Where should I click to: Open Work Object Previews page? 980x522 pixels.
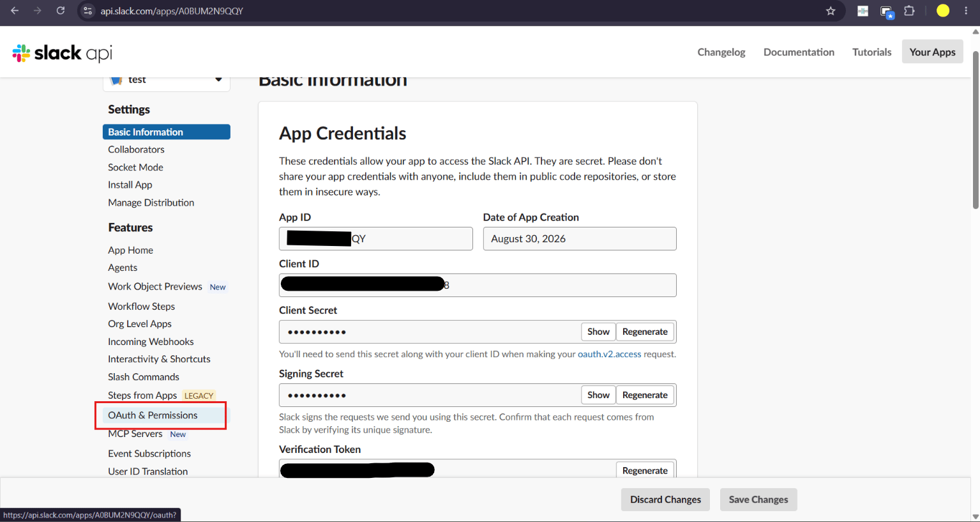coord(155,287)
